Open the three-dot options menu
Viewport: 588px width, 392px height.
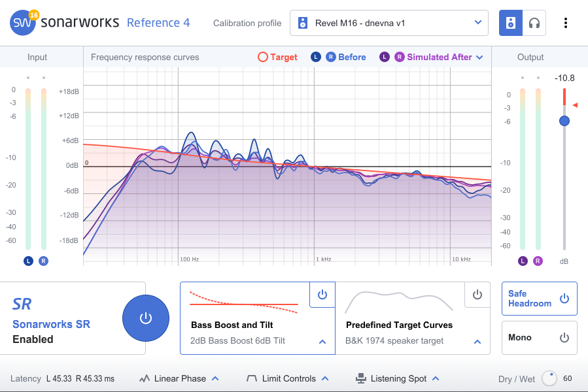click(566, 23)
